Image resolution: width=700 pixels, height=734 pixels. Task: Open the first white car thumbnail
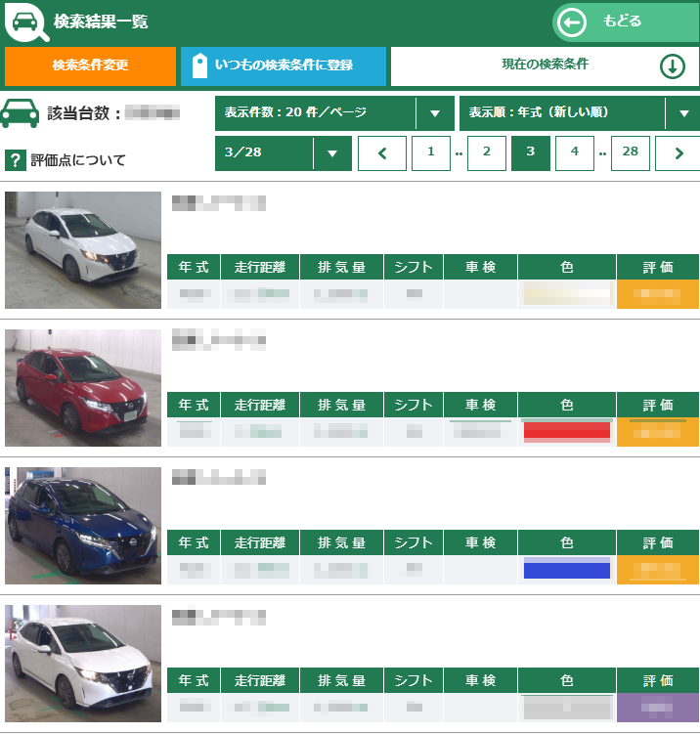83,250
